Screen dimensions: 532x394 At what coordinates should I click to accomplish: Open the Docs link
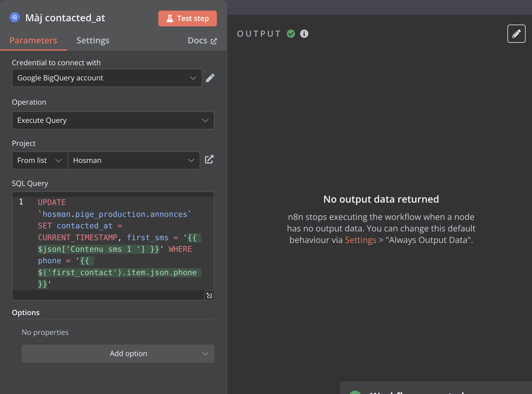pos(202,41)
